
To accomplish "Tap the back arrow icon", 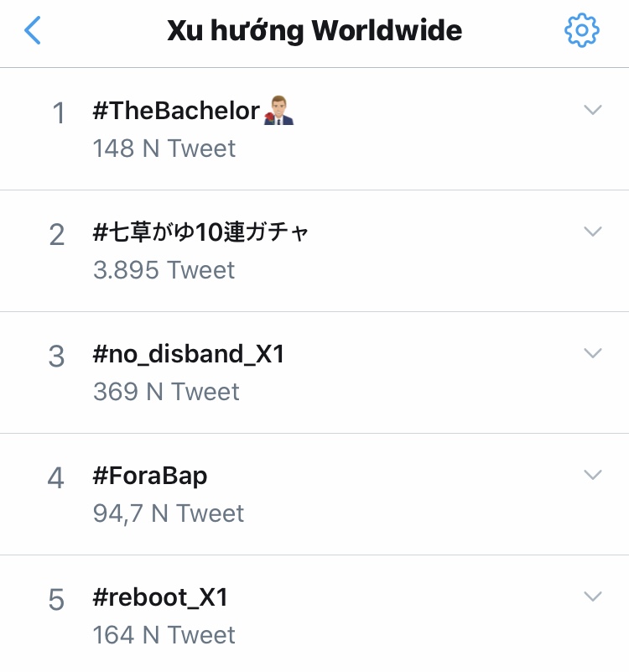I will [x=33, y=31].
